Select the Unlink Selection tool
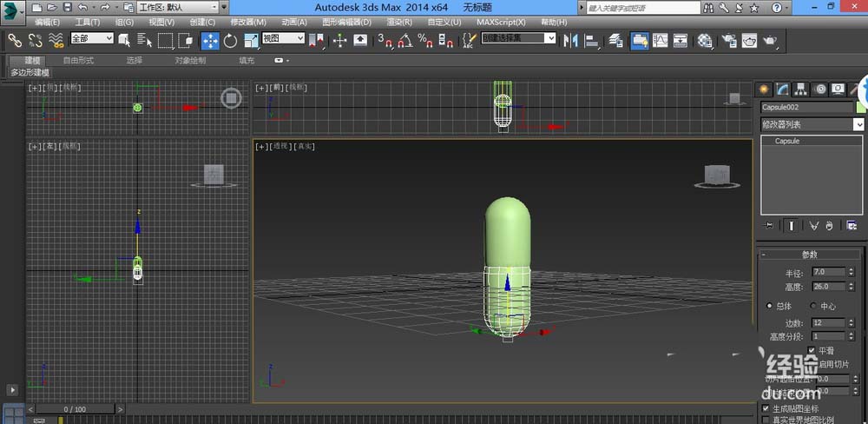The width and height of the screenshot is (868, 424). click(x=35, y=41)
